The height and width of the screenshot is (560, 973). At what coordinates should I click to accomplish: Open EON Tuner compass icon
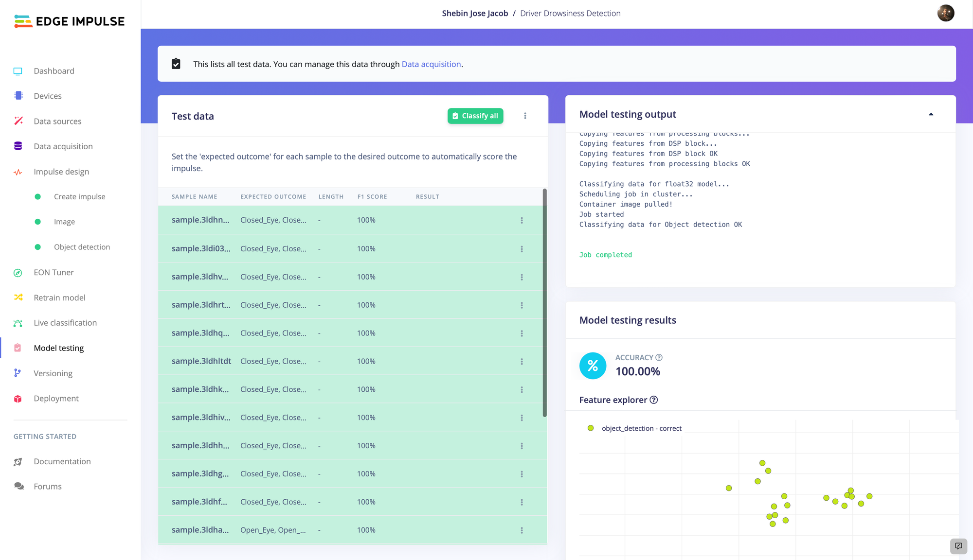coord(18,273)
